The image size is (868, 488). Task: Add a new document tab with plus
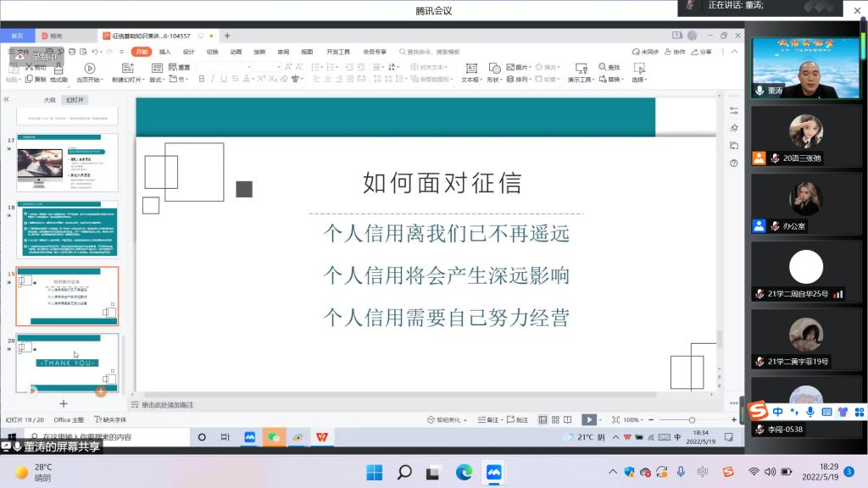[x=227, y=36]
